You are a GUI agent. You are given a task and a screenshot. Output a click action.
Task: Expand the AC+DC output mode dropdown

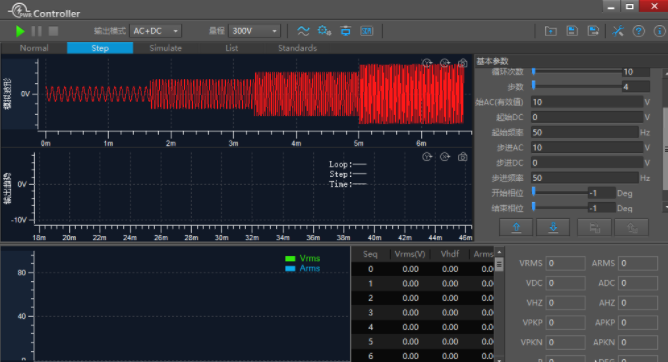[x=155, y=31]
